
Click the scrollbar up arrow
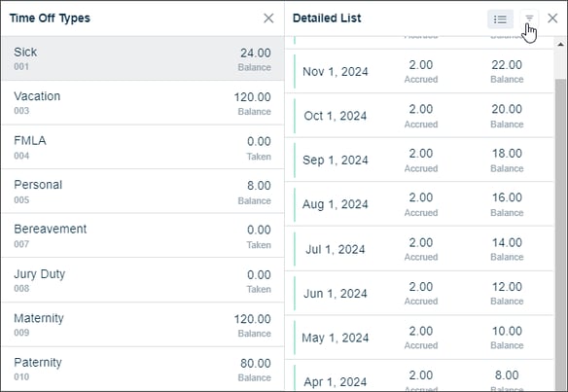coord(560,44)
